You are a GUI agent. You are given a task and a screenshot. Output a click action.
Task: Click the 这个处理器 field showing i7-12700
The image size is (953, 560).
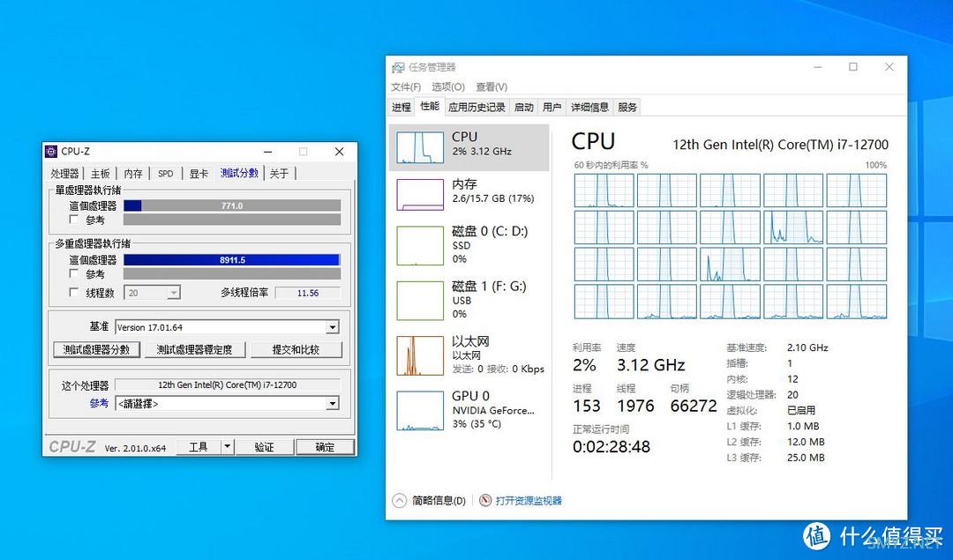point(228,385)
